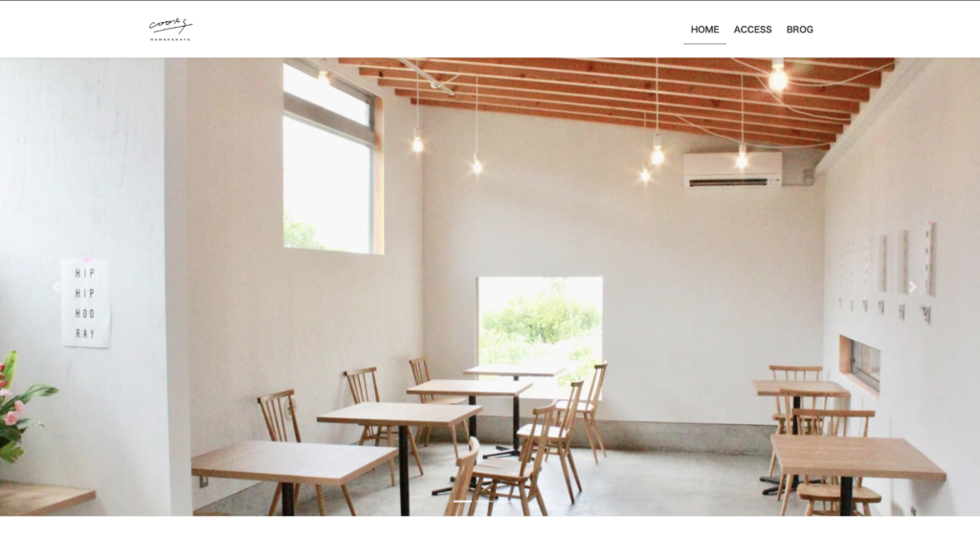Follow the BROG link in the header
980x538 pixels.
tap(799, 30)
